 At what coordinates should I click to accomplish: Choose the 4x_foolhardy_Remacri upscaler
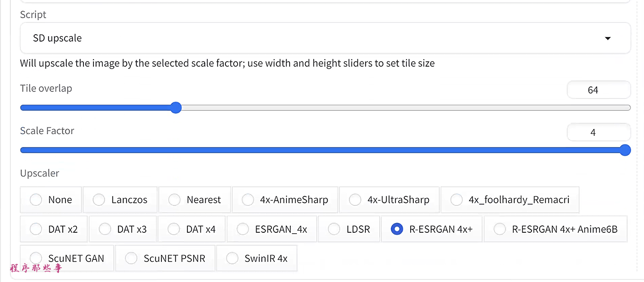(457, 200)
